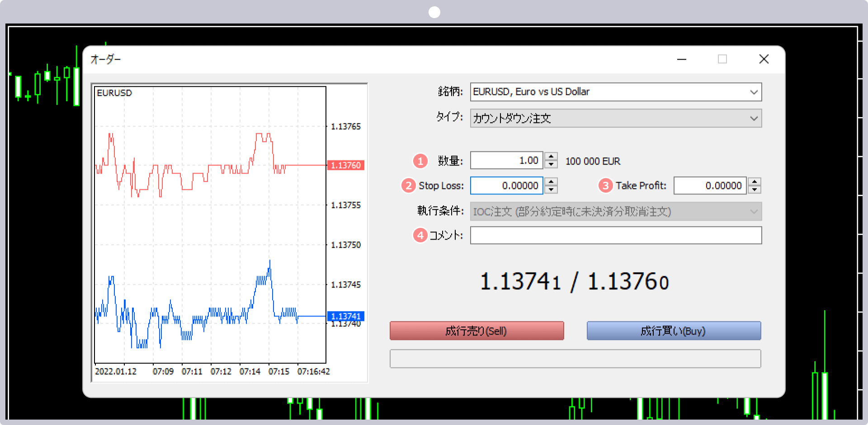Minimize the オーダー order window

tap(682, 59)
